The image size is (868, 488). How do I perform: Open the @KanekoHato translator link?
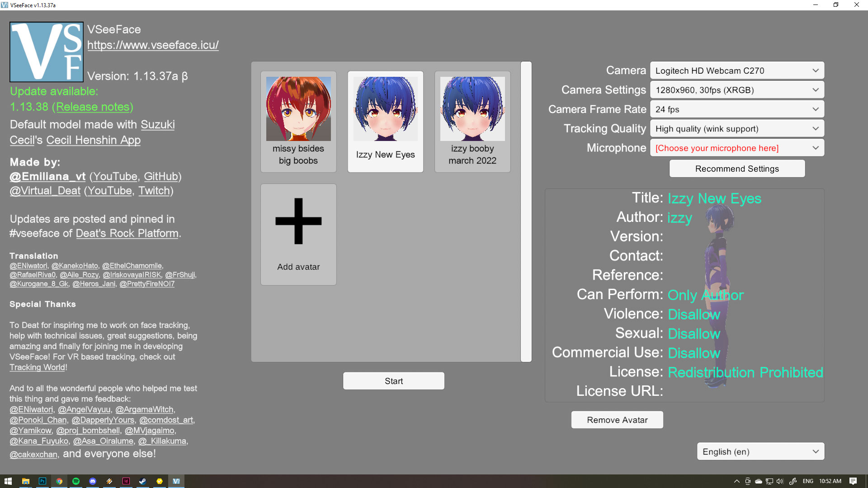(75, 266)
